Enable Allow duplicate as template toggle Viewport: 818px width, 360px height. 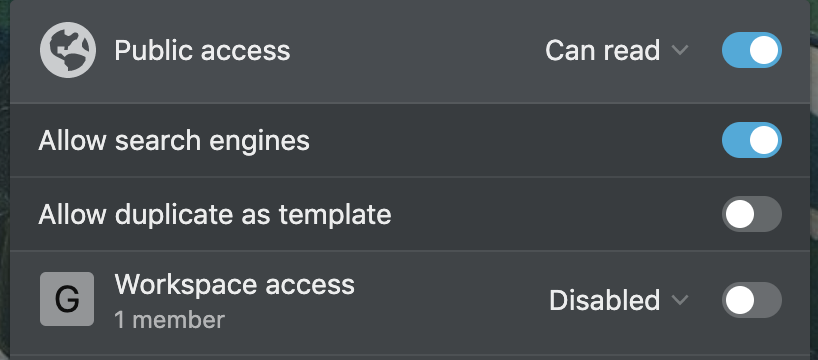coord(752,214)
